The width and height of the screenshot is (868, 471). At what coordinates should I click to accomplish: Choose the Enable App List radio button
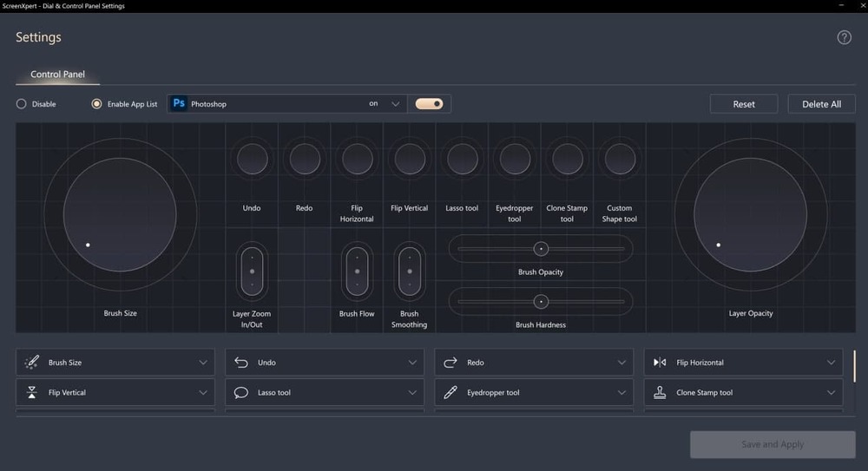97,104
